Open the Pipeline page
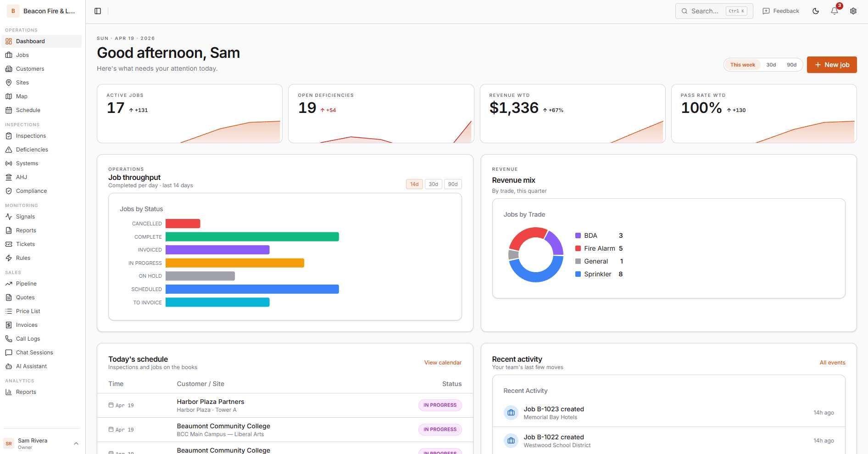 26,283
